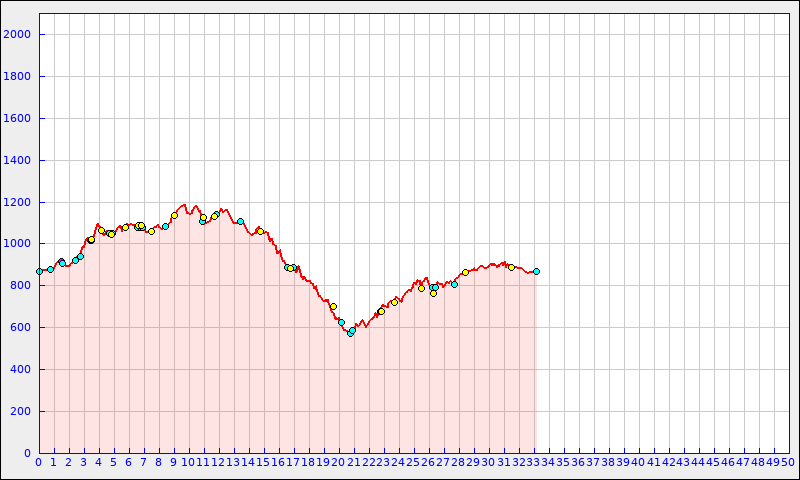Screen dimensions: 800x480
Task: Select the cyan marker at the profile's end
Action: coord(536,271)
